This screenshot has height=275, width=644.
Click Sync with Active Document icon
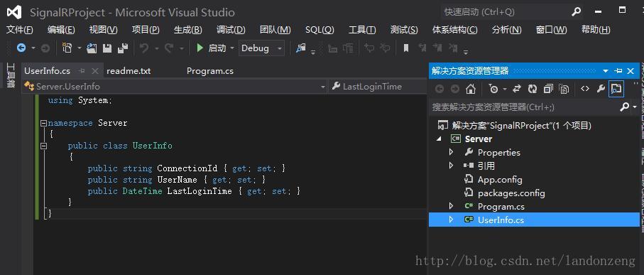[517, 89]
